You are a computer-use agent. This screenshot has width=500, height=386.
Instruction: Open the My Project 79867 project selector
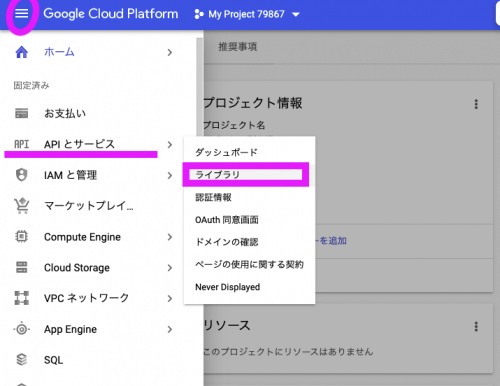click(x=247, y=14)
